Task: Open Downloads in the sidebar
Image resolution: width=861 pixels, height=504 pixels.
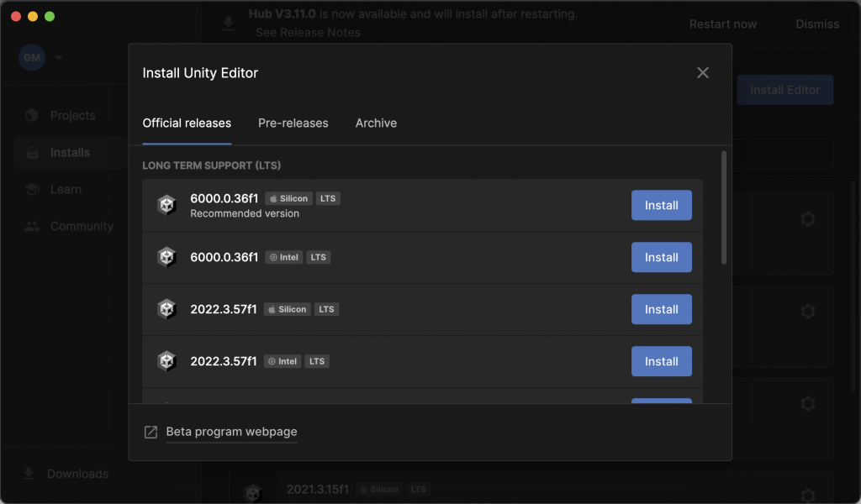Action: pos(77,474)
